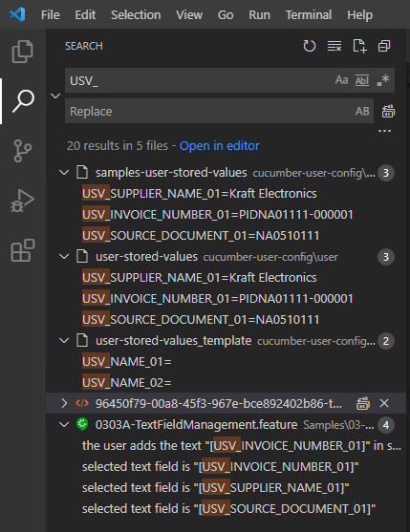Toggle Preserve Case in Replace field
The image size is (410, 532).
pyautogui.click(x=362, y=112)
